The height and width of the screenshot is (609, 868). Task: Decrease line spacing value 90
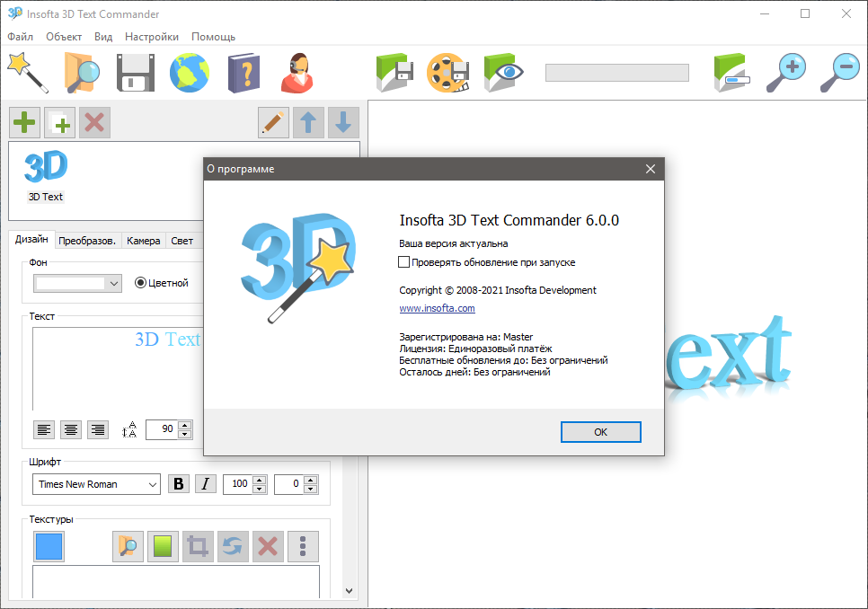coord(185,434)
